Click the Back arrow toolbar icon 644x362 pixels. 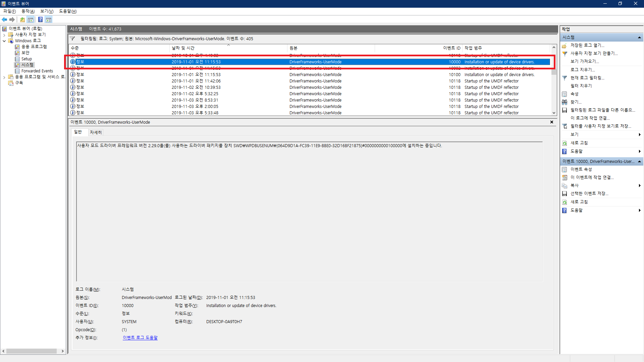tap(4, 19)
